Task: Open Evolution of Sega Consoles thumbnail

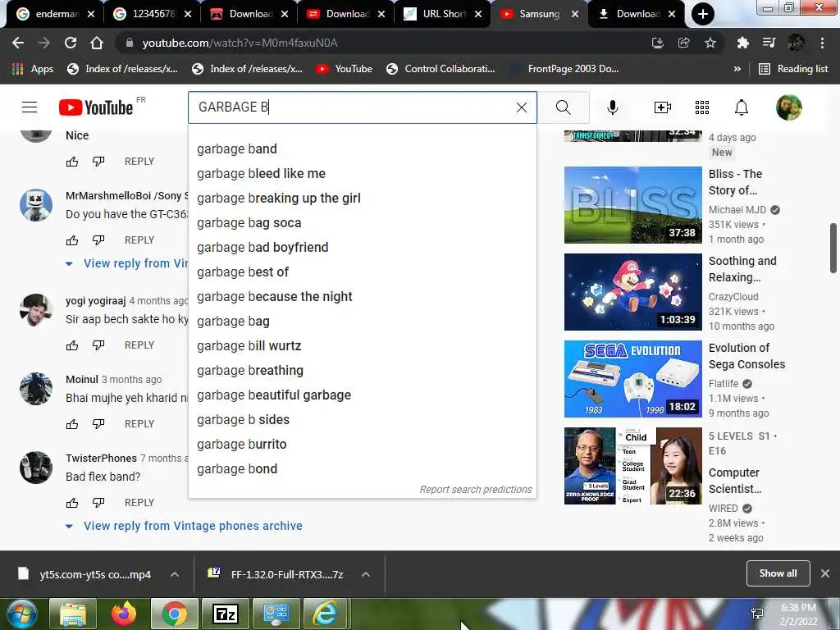Action: click(x=632, y=379)
